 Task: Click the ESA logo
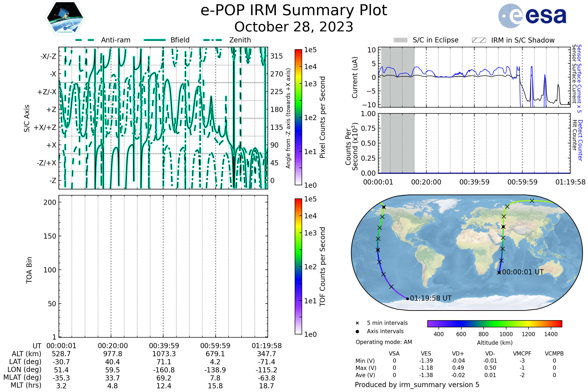532,16
